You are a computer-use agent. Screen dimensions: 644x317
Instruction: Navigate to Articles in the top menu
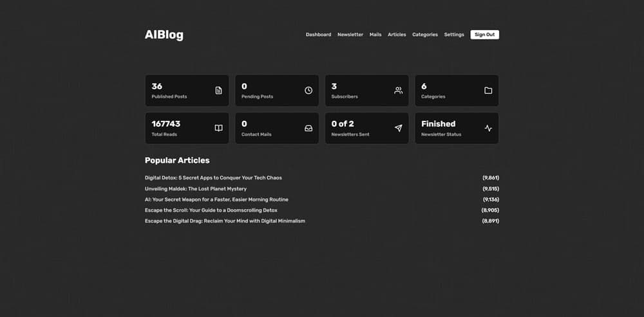click(397, 35)
